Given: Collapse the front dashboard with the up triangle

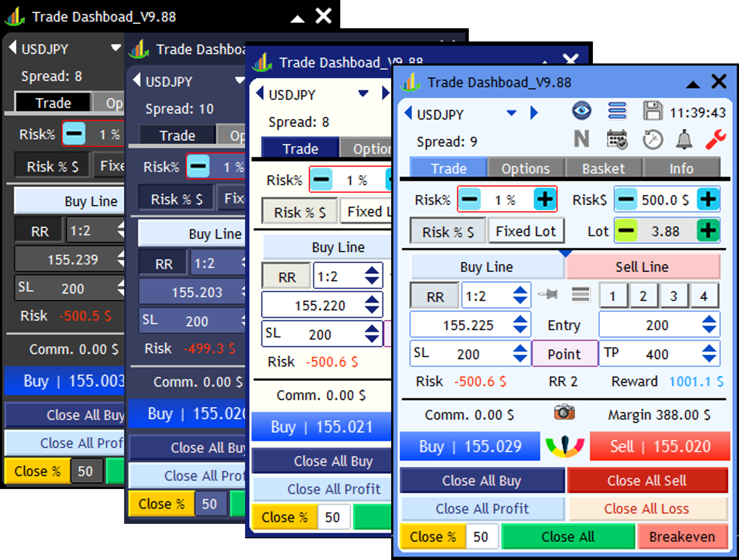Looking at the screenshot, I should [692, 84].
